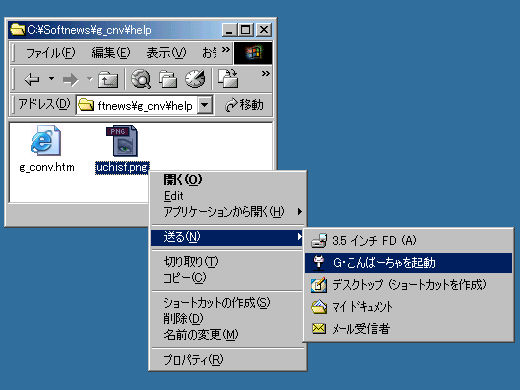Show hidden menu bar items chevron
The height and width of the screenshot is (390, 520).
(x=226, y=50)
